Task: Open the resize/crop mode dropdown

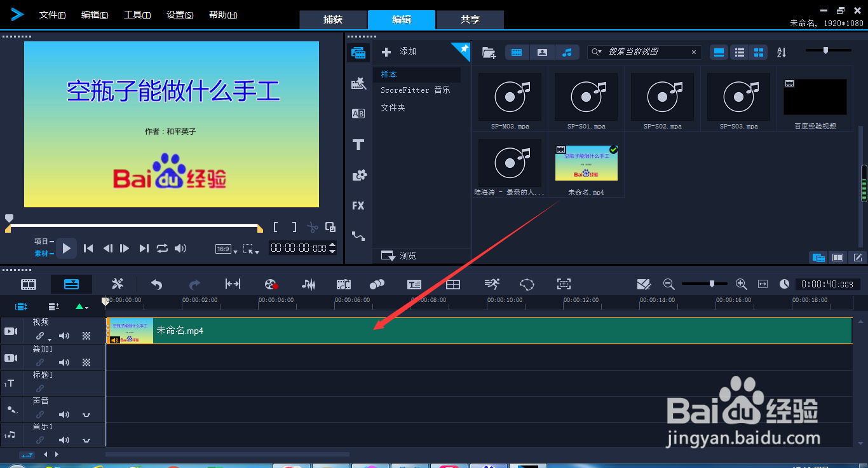Action: (251, 249)
